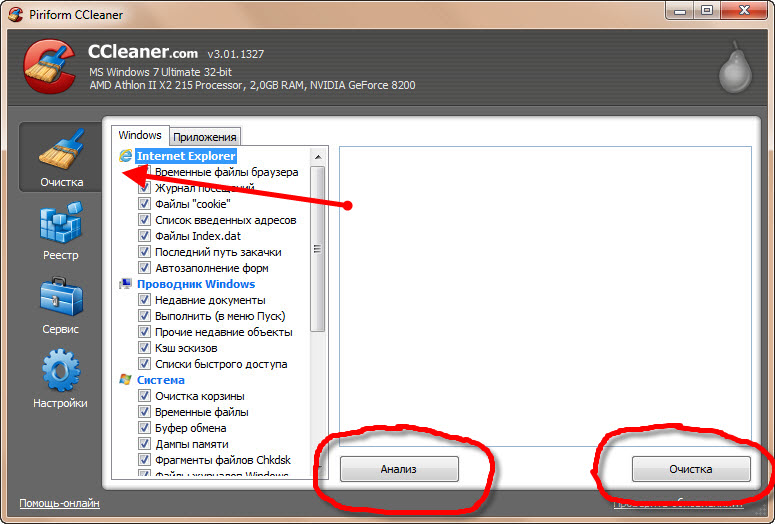The image size is (775, 524).
Task: Click the Анализ button
Action: [x=399, y=469]
